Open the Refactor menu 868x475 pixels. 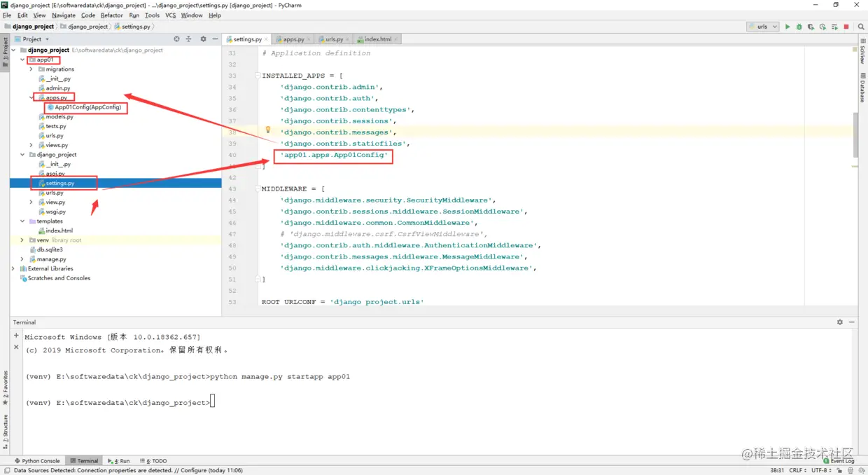click(x=111, y=15)
